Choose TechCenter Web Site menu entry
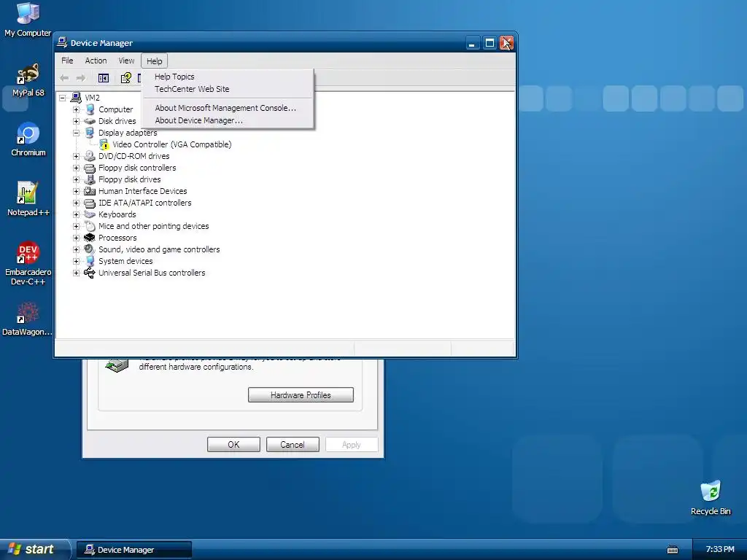747x560 pixels. point(228,89)
